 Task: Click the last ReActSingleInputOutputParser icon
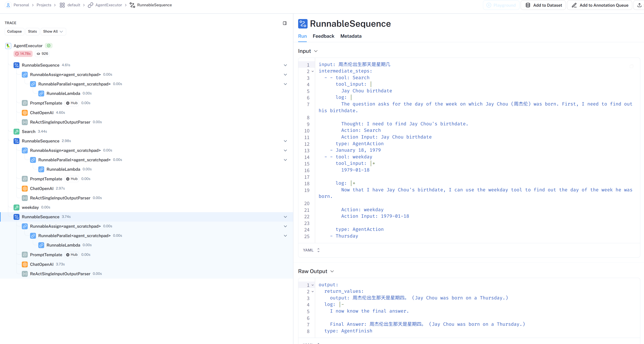pos(25,274)
